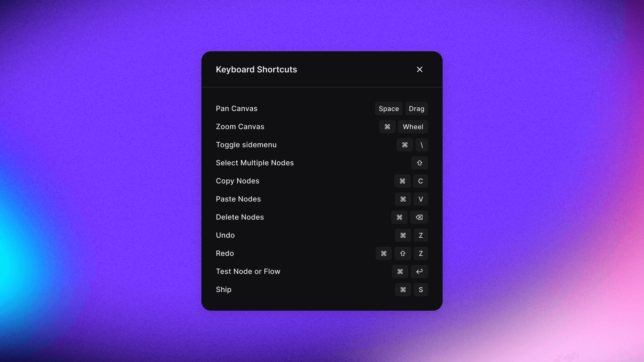Click the Shift icon in the Redo row
This screenshot has height=362, width=644.
click(402, 253)
